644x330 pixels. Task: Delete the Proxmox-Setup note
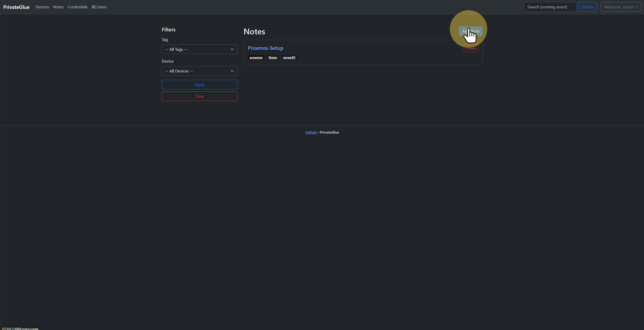pyautogui.click(x=471, y=48)
